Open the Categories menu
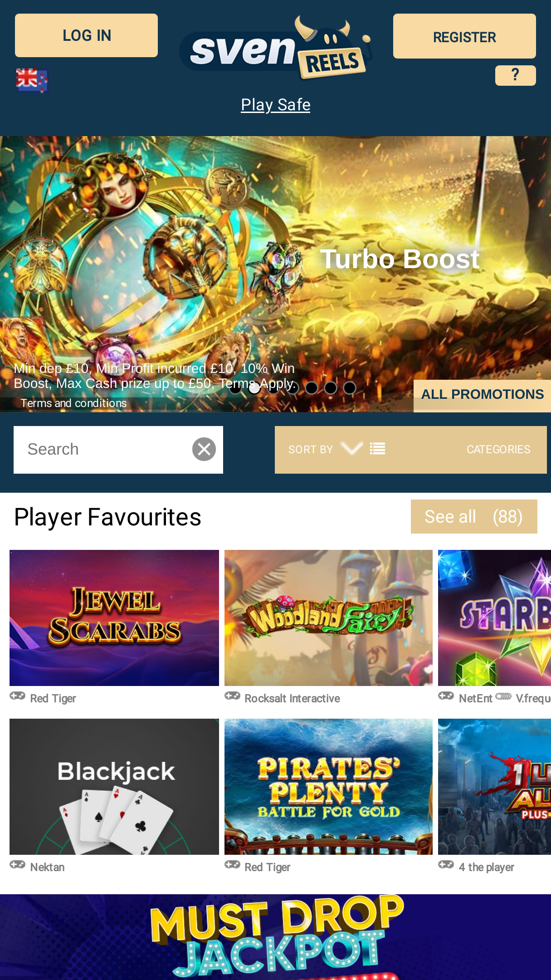 pyautogui.click(x=498, y=449)
